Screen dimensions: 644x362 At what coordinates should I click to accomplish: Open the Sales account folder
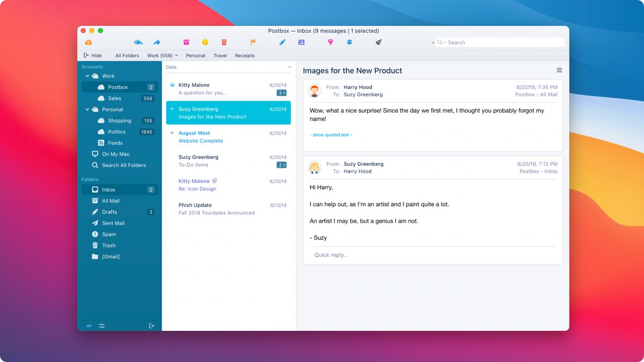(120, 98)
